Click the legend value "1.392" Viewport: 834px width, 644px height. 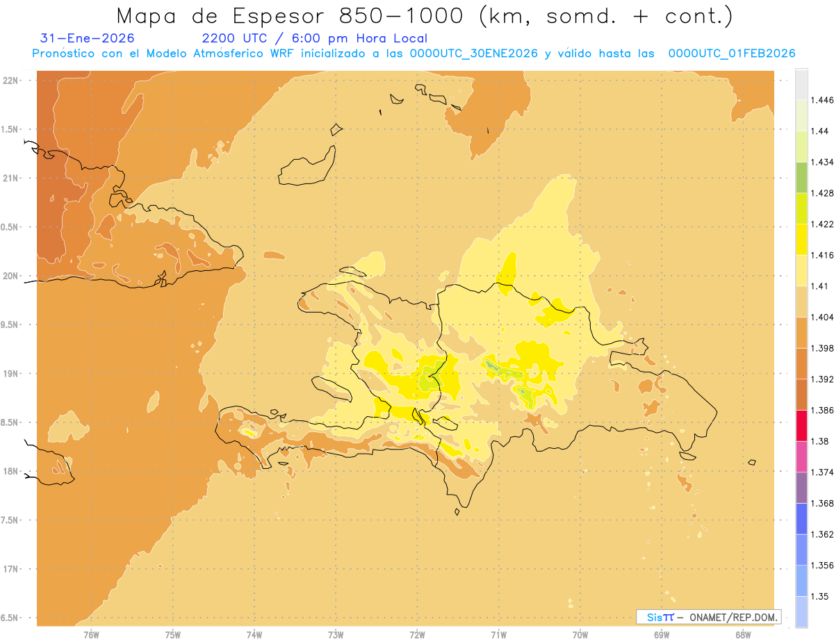click(x=822, y=379)
